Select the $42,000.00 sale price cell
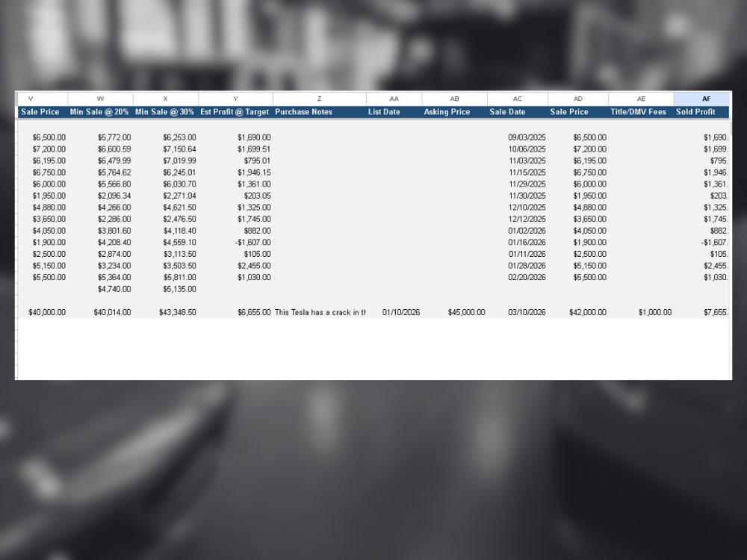747x560 pixels. click(578, 312)
